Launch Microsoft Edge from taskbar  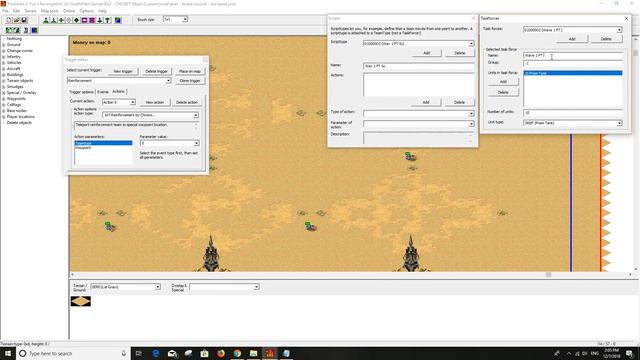pyautogui.click(x=156, y=353)
